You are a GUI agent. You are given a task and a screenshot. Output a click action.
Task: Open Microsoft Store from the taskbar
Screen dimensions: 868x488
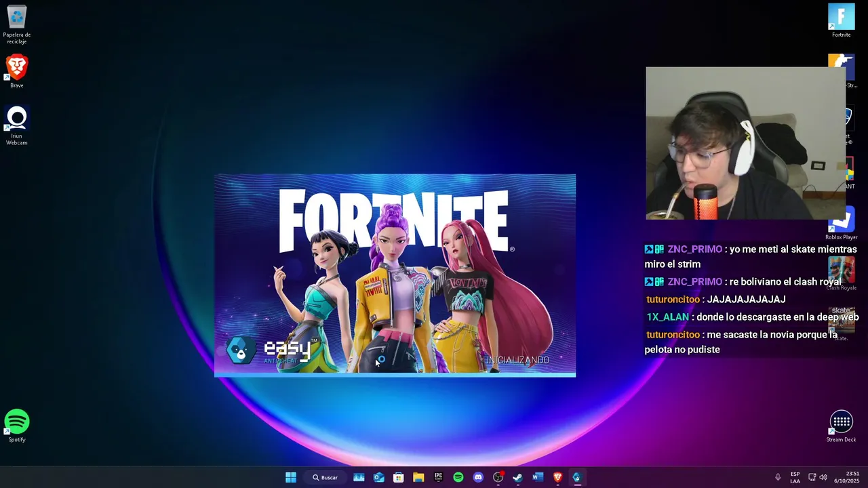[x=399, y=477]
